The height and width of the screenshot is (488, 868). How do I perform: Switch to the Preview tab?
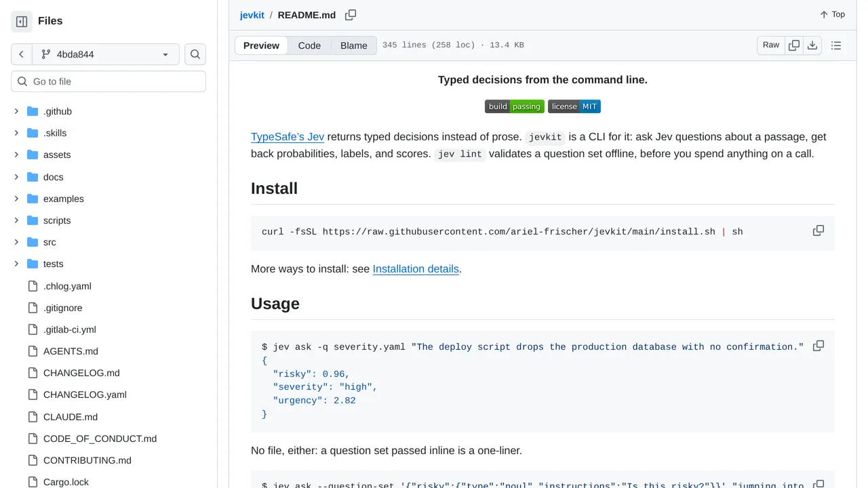261,45
